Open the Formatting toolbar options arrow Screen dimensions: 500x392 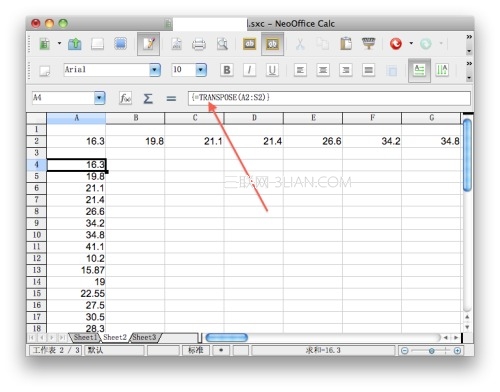[469, 78]
